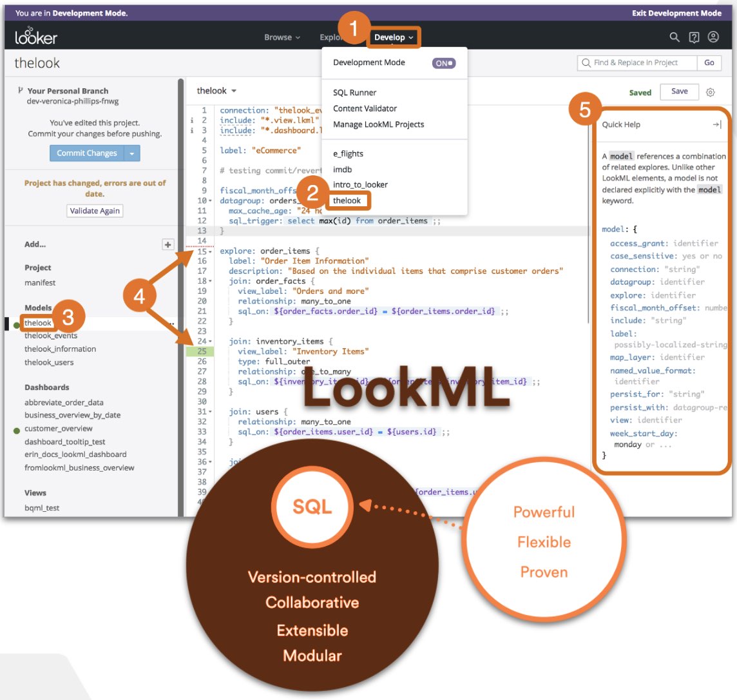Select SQL Runner from Develop menu
This screenshot has height=700, width=737.
355,93
